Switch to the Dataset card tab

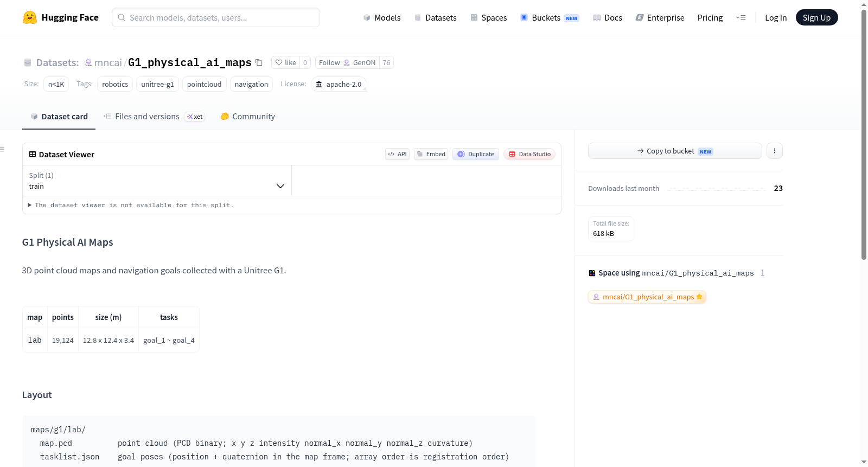[x=59, y=117]
